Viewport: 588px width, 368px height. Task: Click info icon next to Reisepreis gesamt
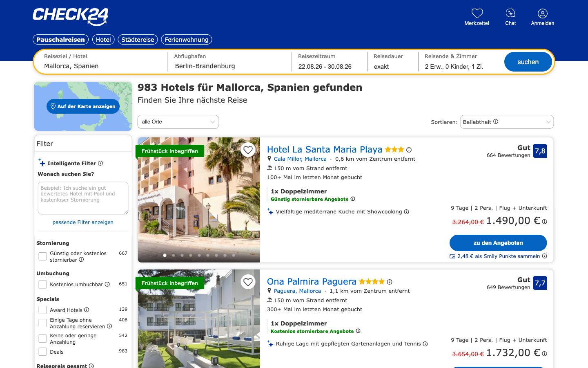click(x=91, y=366)
